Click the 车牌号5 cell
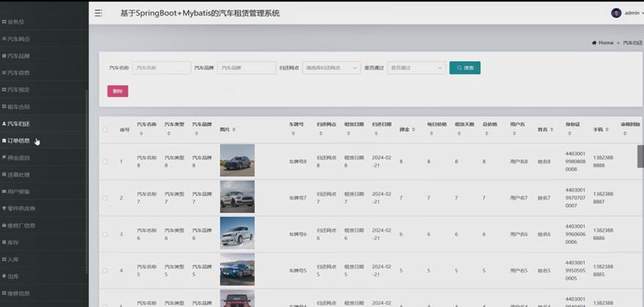The height and width of the screenshot is (307, 644). coord(298,270)
